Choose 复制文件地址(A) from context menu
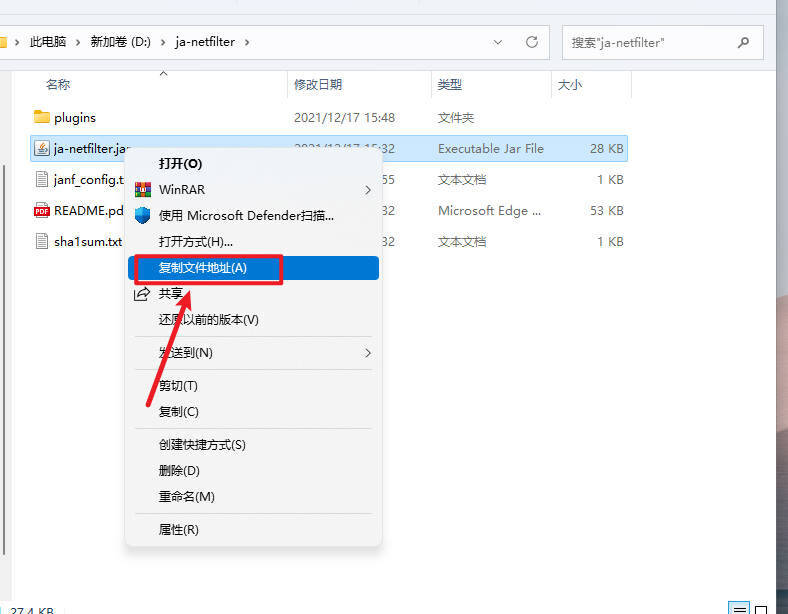This screenshot has height=614, width=788. pos(203,268)
